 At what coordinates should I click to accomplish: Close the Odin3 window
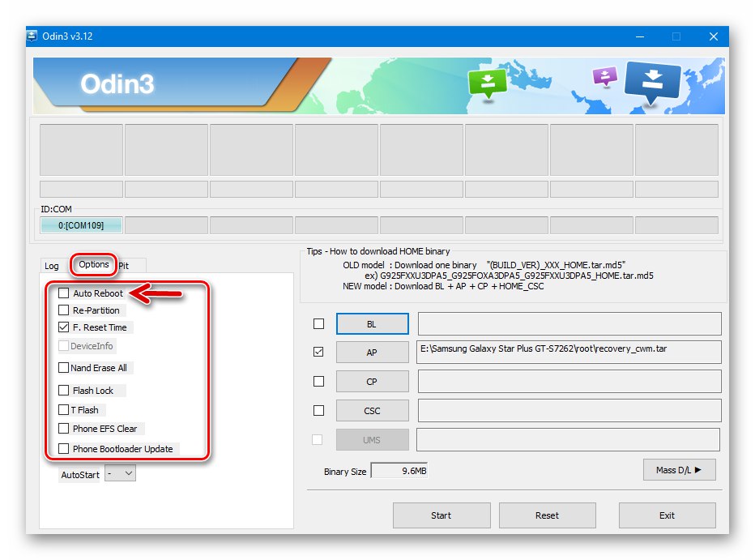714,36
